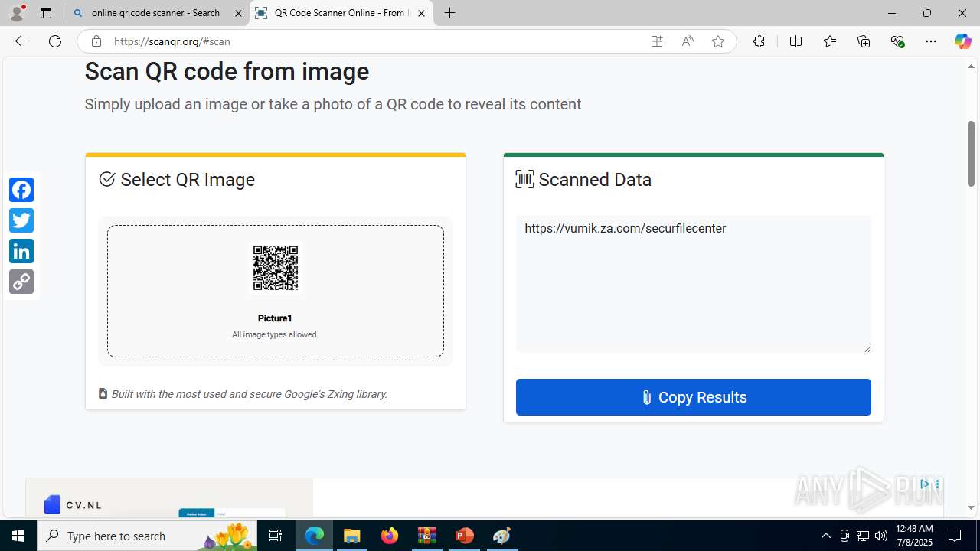Click the AdChoices icon on the ad
This screenshot has height=551, width=980.
[925, 484]
